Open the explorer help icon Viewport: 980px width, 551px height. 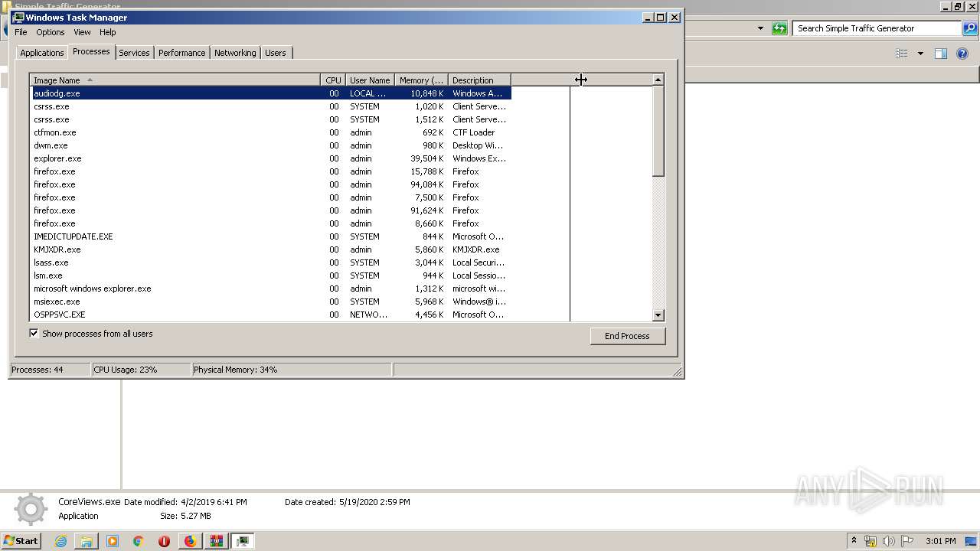tap(962, 54)
